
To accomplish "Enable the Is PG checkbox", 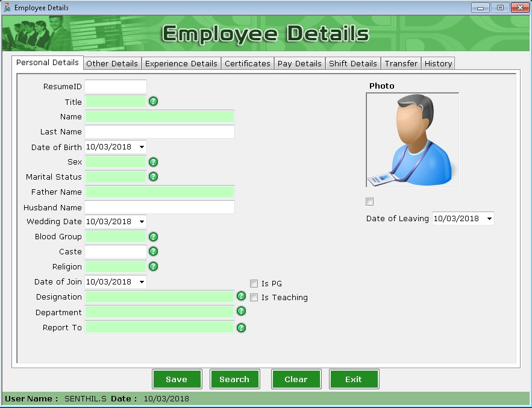I will pyautogui.click(x=254, y=283).
